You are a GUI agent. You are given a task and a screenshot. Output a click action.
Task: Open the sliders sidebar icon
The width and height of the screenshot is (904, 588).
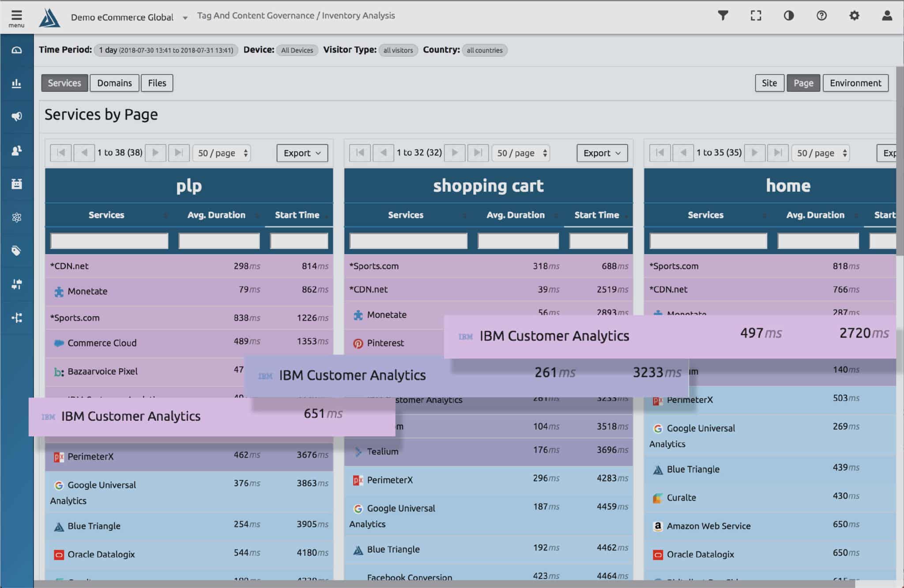(x=17, y=285)
